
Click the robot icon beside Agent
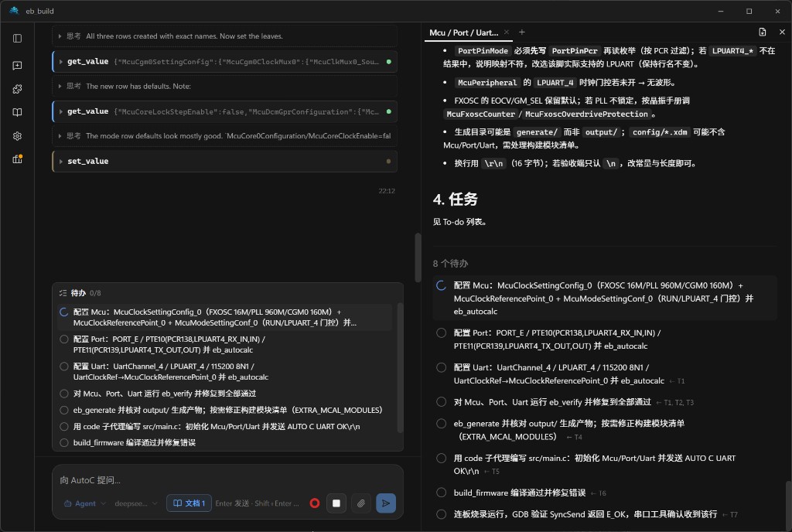68,503
